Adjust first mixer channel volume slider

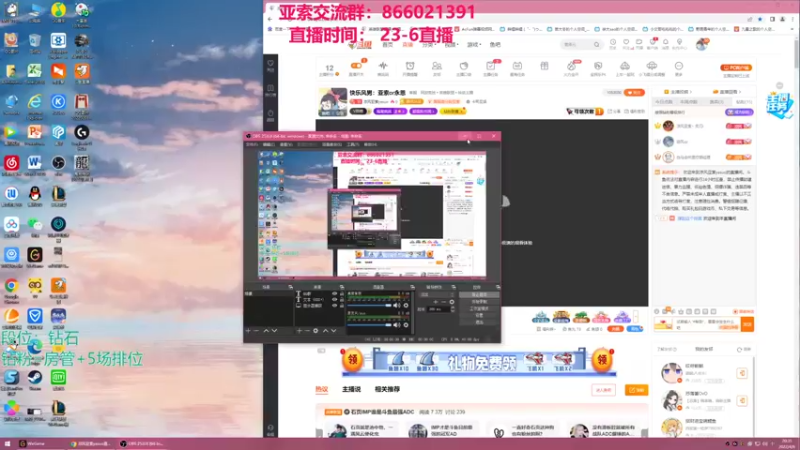pos(369,306)
